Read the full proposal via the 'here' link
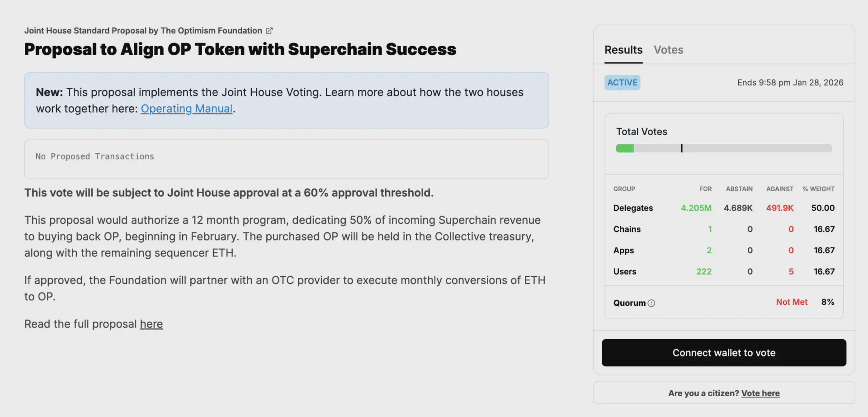 point(151,324)
